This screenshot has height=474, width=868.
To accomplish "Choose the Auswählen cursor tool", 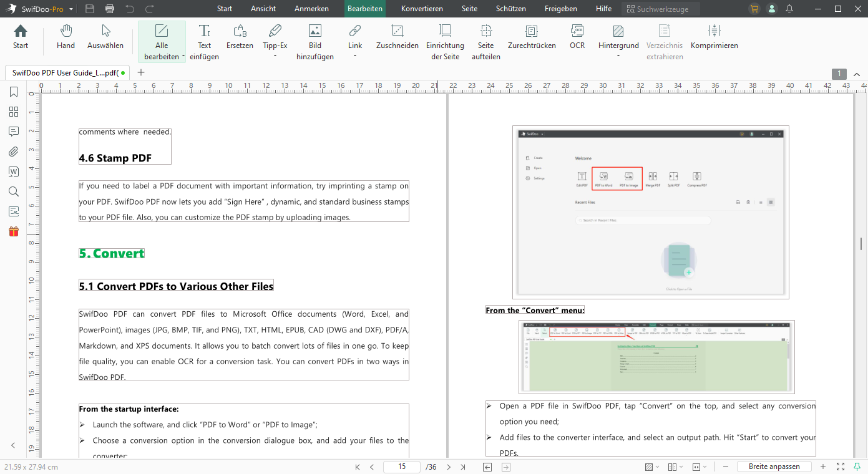I will click(x=105, y=37).
